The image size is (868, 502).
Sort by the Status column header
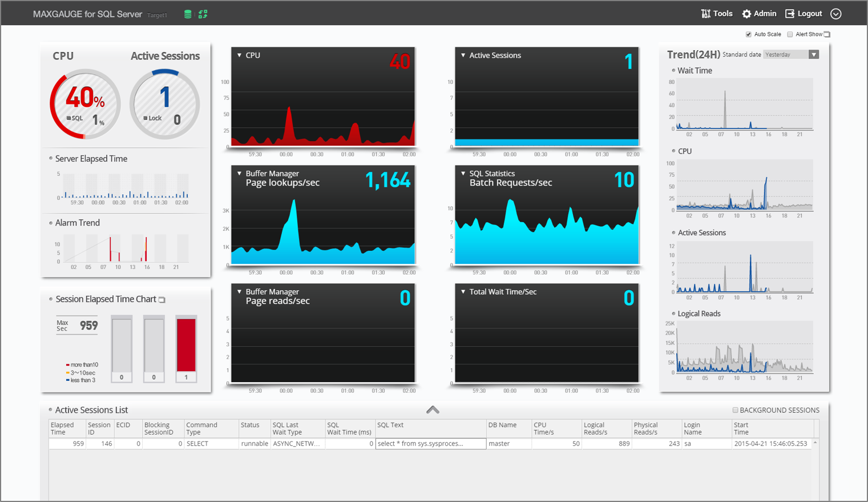[254, 428]
